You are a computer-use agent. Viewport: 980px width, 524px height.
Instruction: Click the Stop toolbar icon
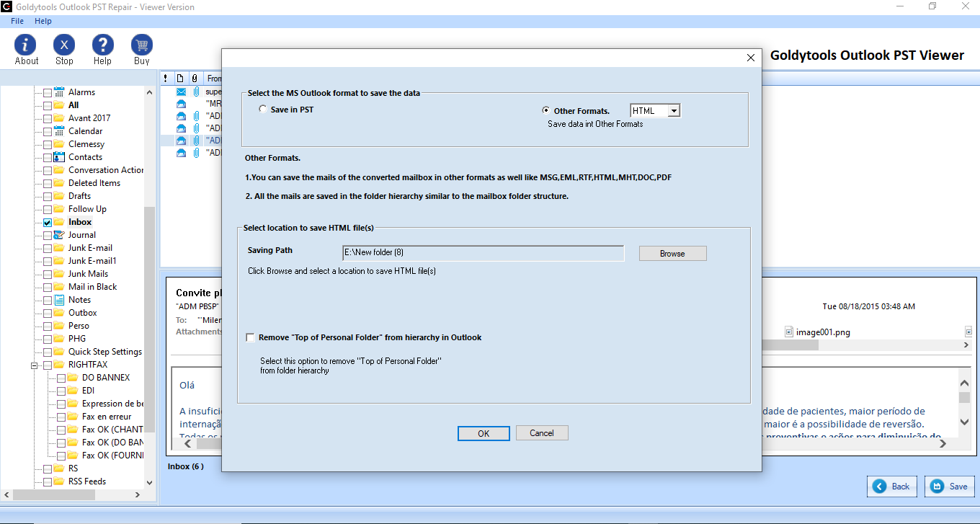click(64, 45)
